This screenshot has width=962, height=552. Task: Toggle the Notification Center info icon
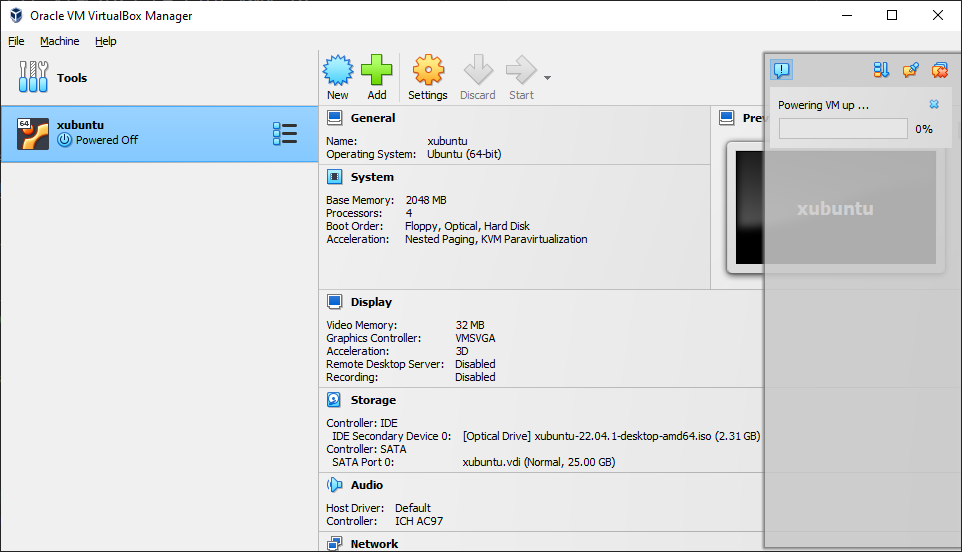(782, 70)
